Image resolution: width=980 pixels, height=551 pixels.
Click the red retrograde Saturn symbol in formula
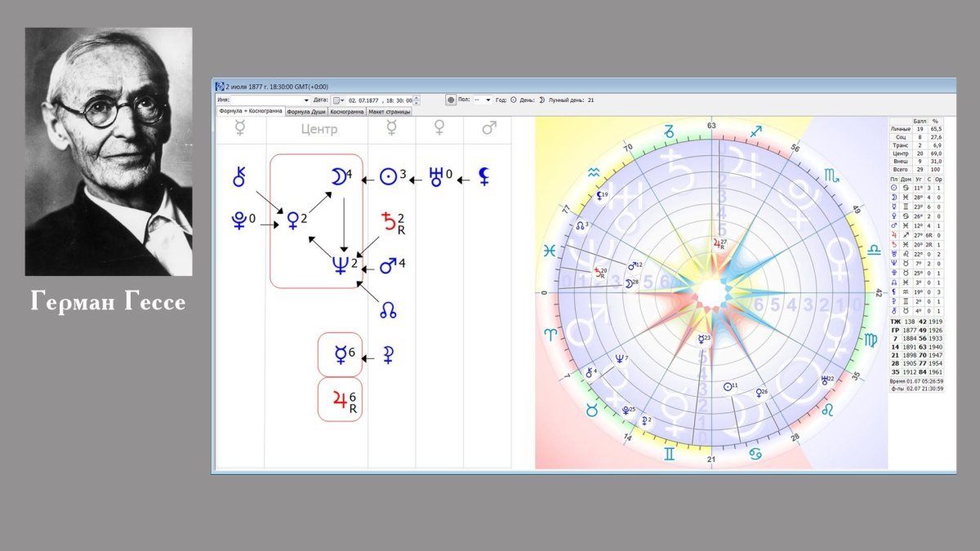pos(390,220)
